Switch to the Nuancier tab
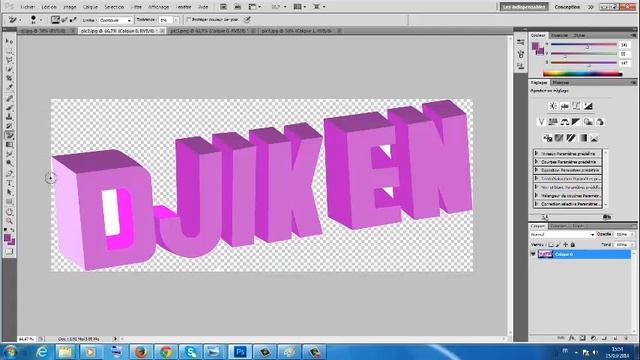The height and width of the screenshot is (360, 640). click(x=559, y=36)
